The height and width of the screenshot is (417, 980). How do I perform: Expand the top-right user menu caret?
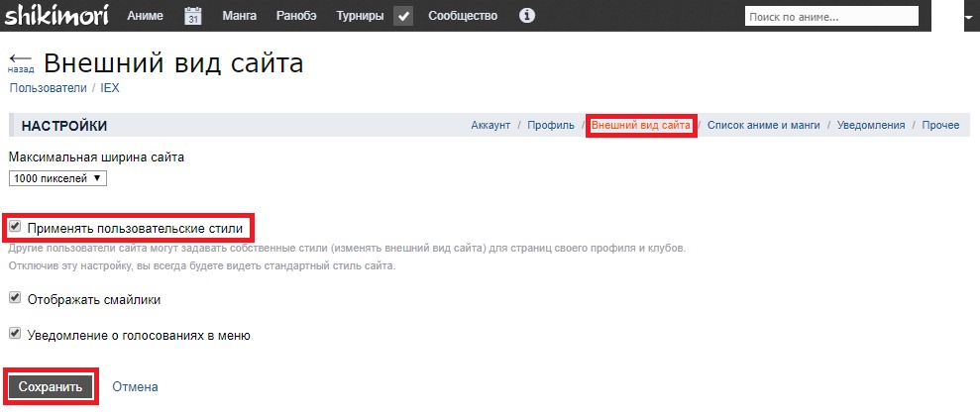(968, 17)
